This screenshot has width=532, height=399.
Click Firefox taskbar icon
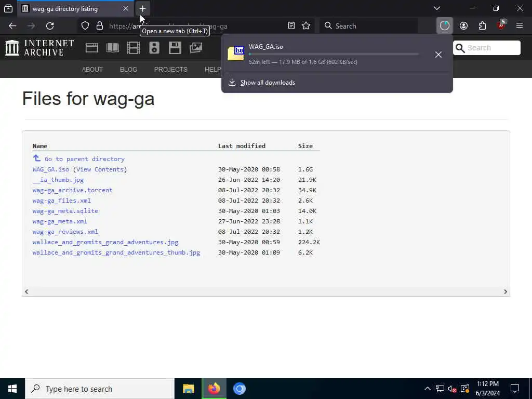(x=214, y=389)
